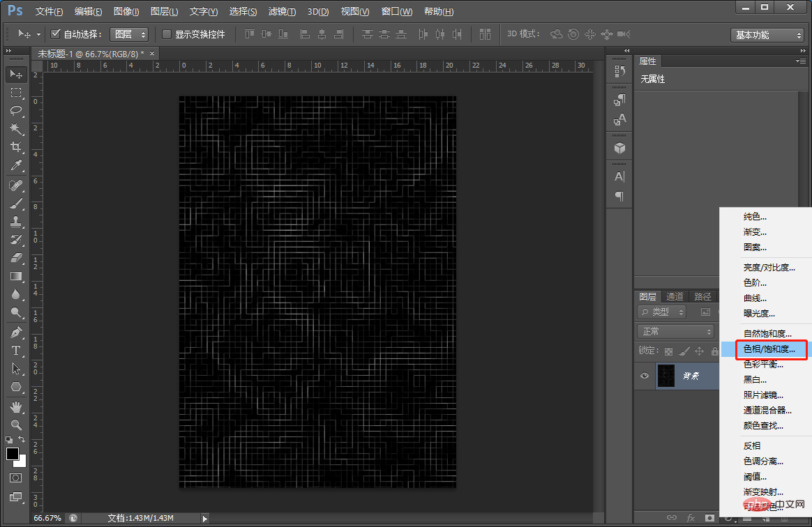812x527 pixels.
Task: Open the Character panel icon
Action: 619,176
